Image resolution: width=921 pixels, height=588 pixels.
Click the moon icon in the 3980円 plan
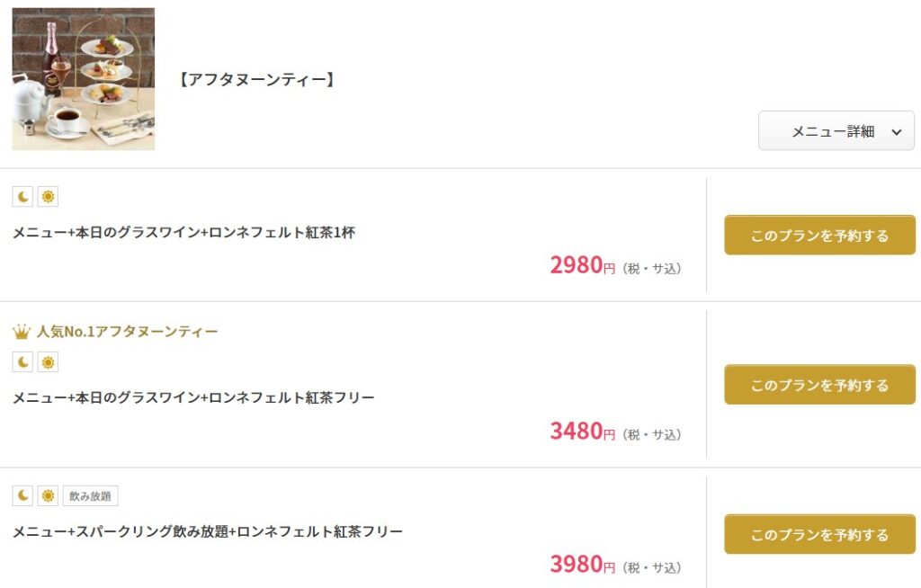[x=22, y=495]
